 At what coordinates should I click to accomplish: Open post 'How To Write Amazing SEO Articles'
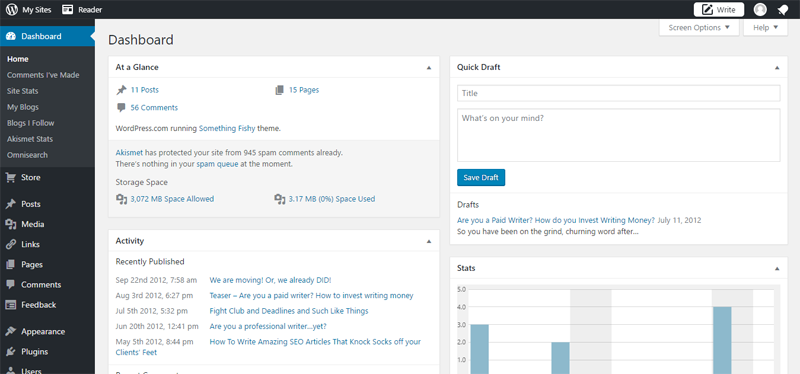pos(315,342)
